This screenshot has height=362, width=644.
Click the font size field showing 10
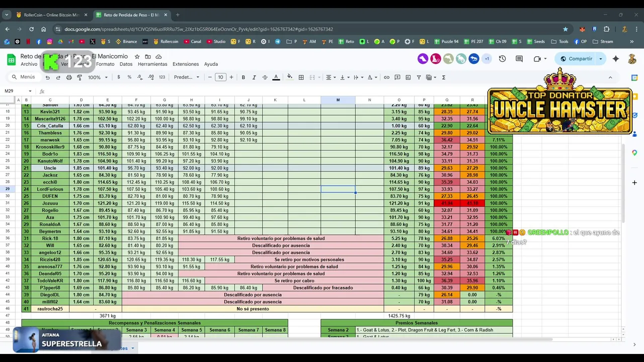pyautogui.click(x=220, y=77)
